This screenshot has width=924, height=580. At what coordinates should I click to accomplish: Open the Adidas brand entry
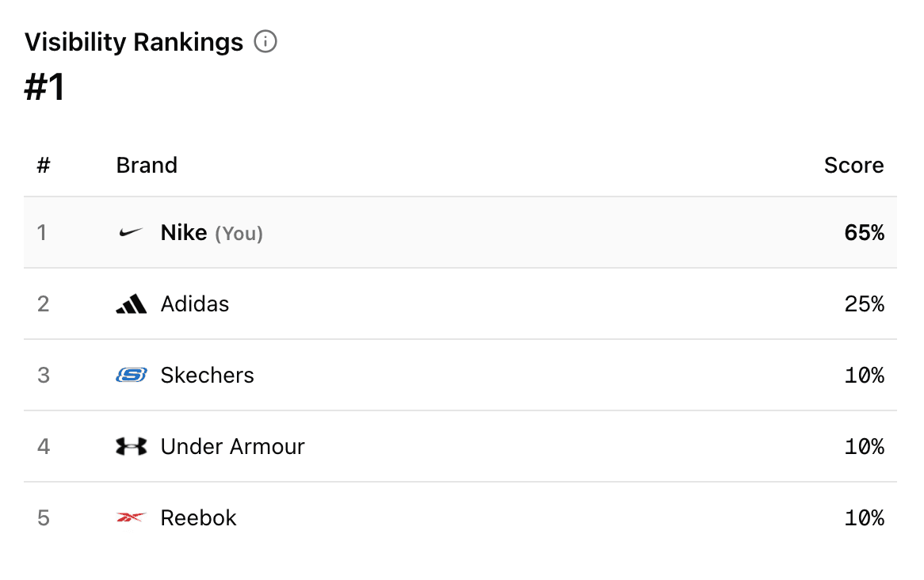coord(195,304)
